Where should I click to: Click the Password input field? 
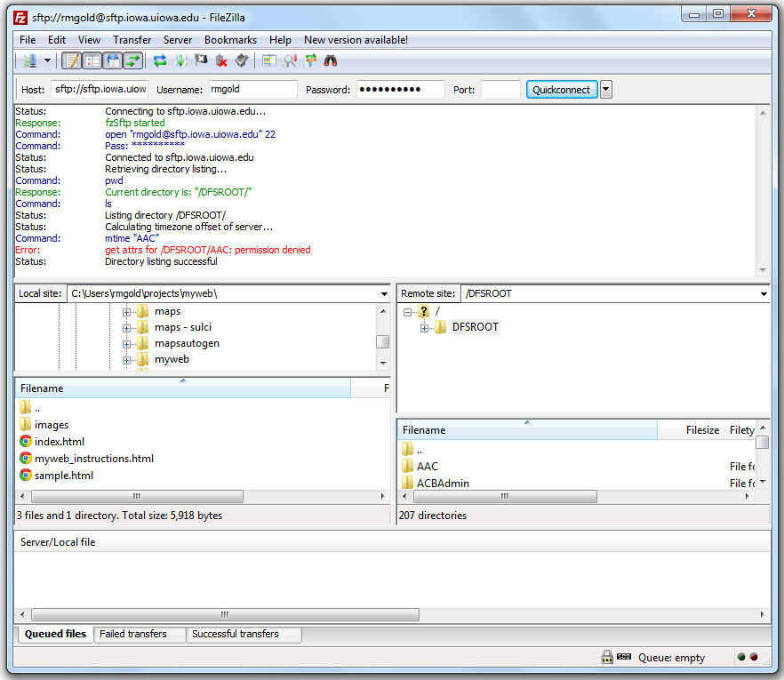click(401, 90)
